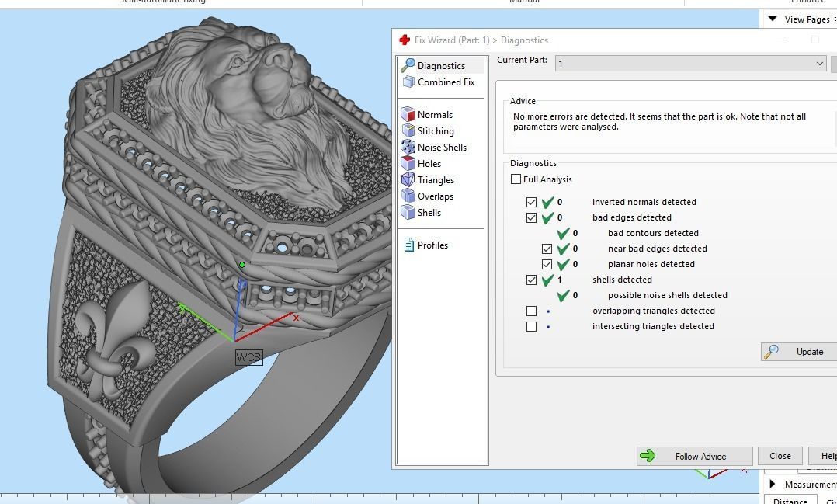Click the Diagnostics magnifier icon
This screenshot has width=837, height=504.
(408, 66)
